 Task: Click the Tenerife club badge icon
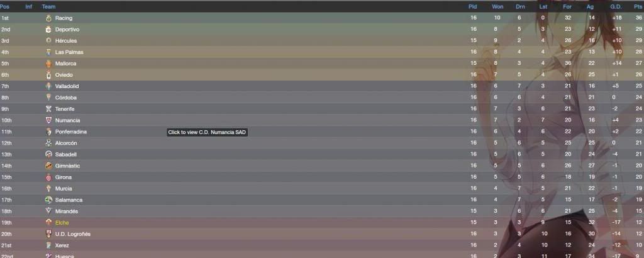48,109
